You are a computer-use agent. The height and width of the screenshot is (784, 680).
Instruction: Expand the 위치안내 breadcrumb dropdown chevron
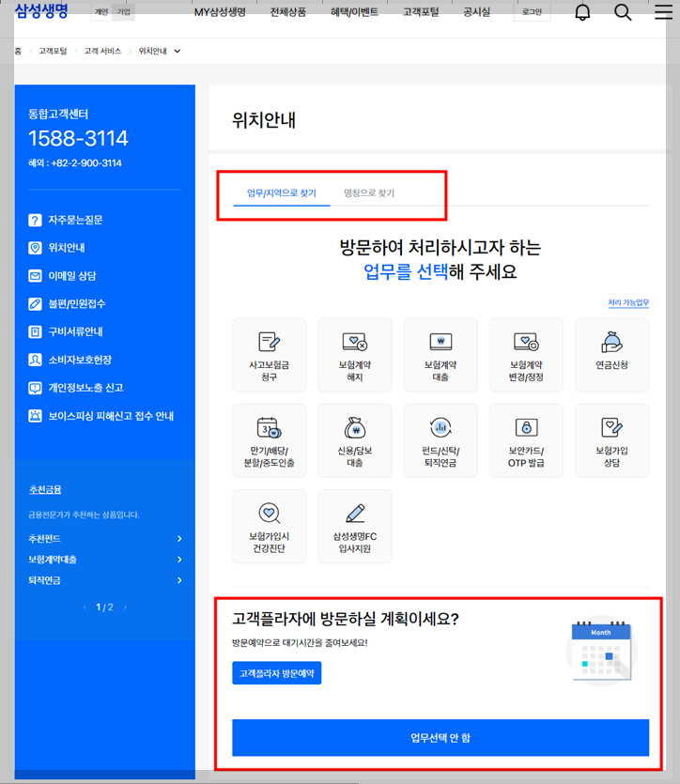tap(177, 51)
